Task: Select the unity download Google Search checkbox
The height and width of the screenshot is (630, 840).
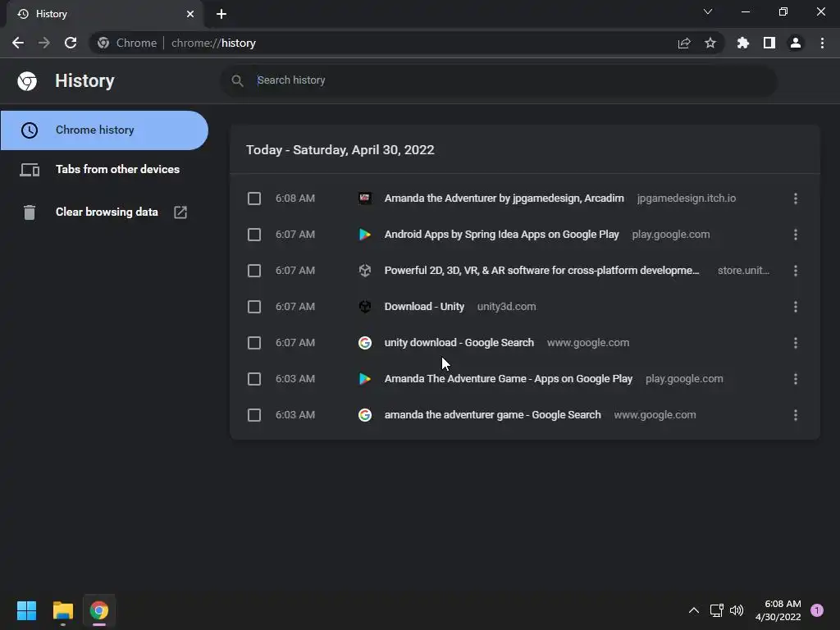Action: (x=254, y=343)
